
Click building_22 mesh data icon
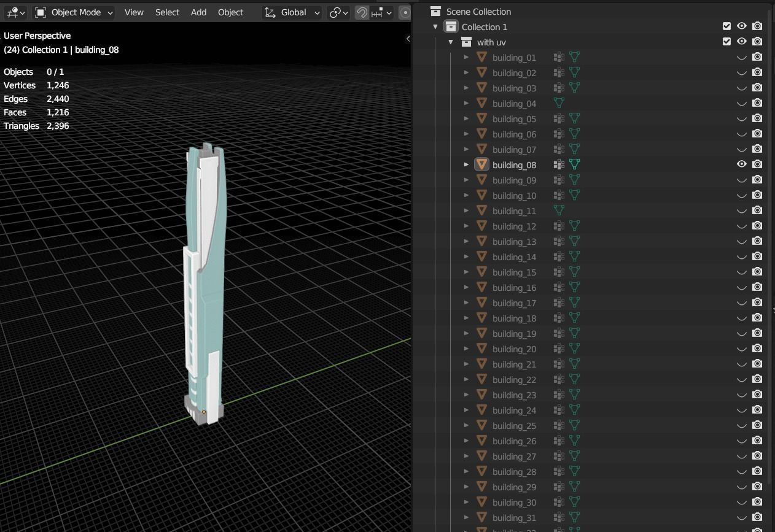pyautogui.click(x=575, y=379)
